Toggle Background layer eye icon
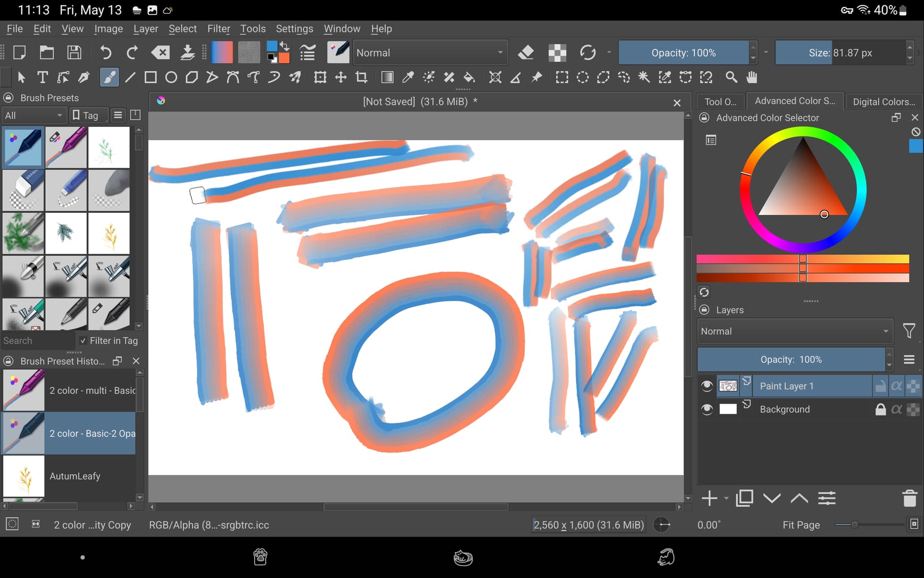This screenshot has height=578, width=924. tap(706, 409)
